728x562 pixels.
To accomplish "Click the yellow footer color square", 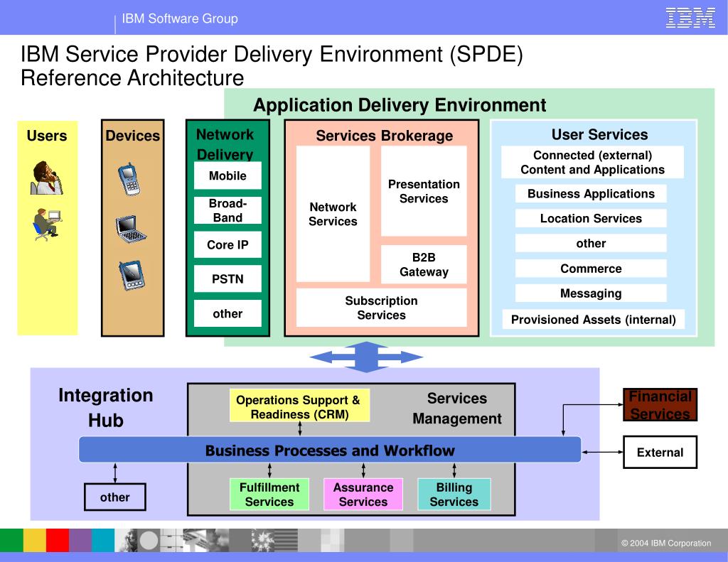I will point(35,540).
